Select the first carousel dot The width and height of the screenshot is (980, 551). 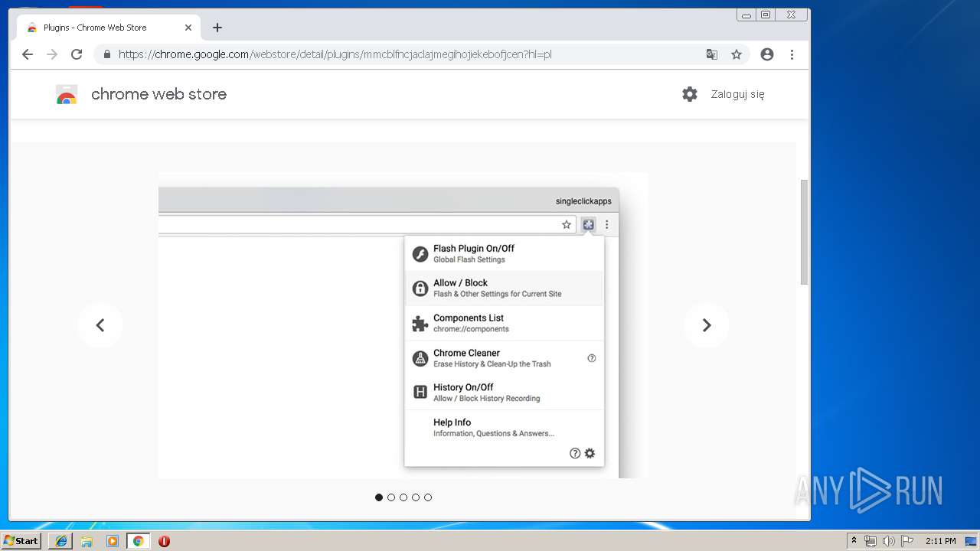[379, 497]
